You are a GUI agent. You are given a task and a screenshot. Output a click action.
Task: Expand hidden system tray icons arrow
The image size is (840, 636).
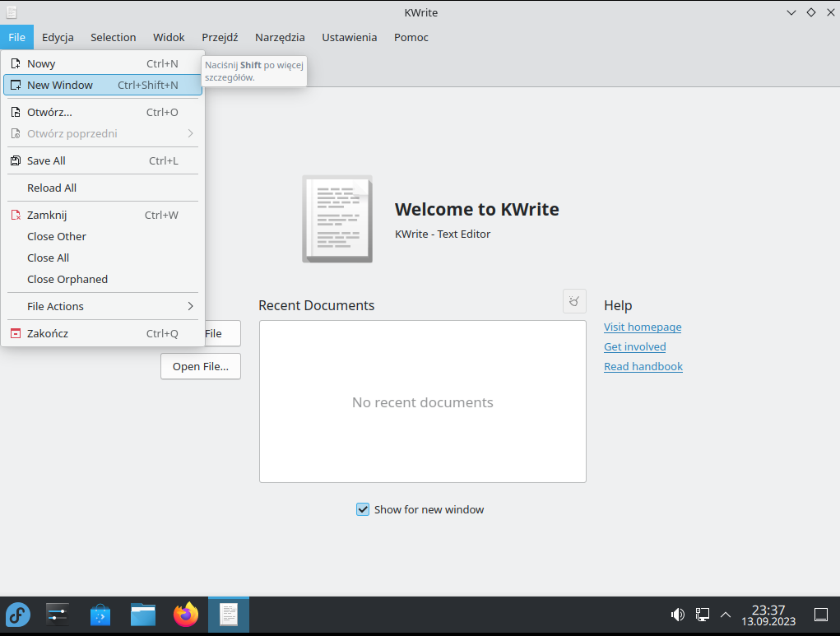[x=726, y=615]
